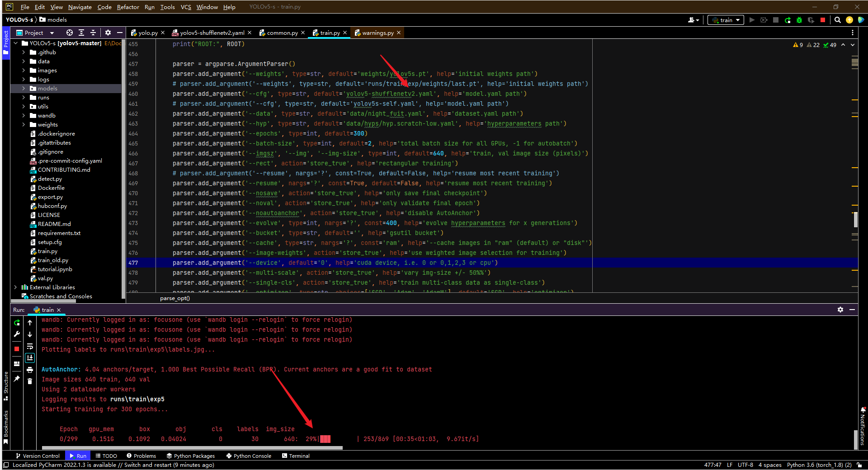The height and width of the screenshot is (470, 868).
Task: Run with coverage shield icon
Action: pos(811,20)
